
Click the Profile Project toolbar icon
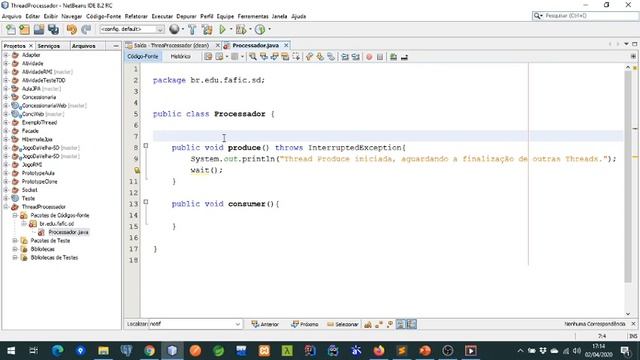pyautogui.click(x=260, y=29)
